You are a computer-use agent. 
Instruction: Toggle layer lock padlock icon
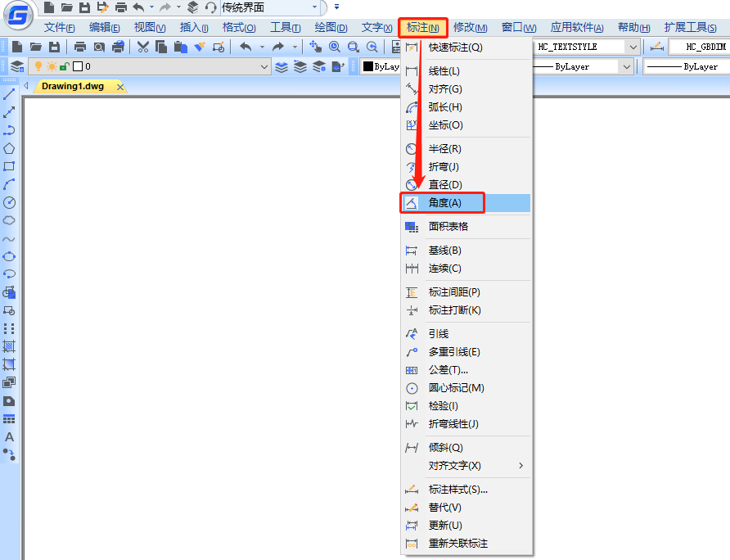(65, 66)
